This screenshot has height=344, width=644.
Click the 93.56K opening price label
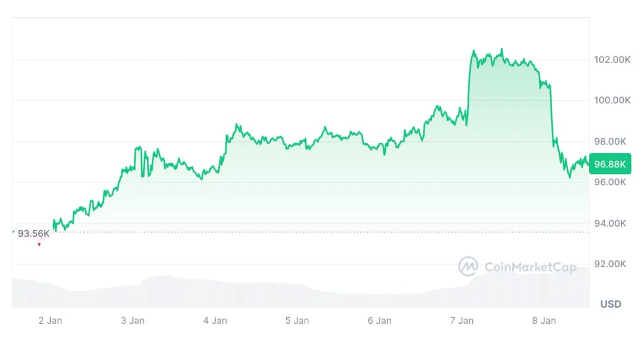click(x=33, y=233)
